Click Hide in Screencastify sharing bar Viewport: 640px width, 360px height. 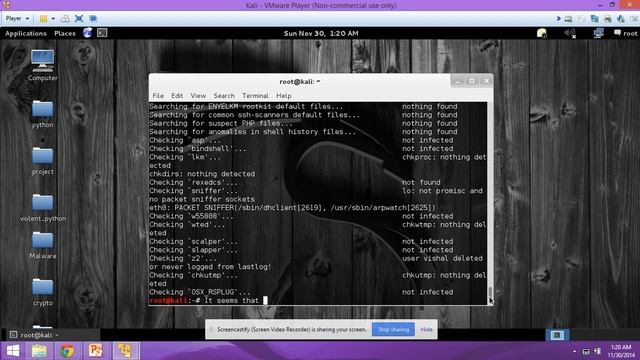pyautogui.click(x=427, y=329)
